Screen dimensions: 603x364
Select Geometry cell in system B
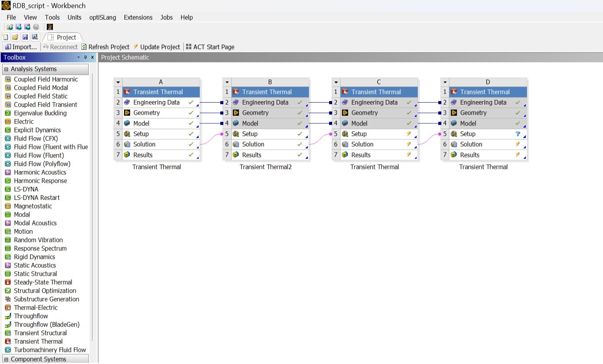(270, 113)
